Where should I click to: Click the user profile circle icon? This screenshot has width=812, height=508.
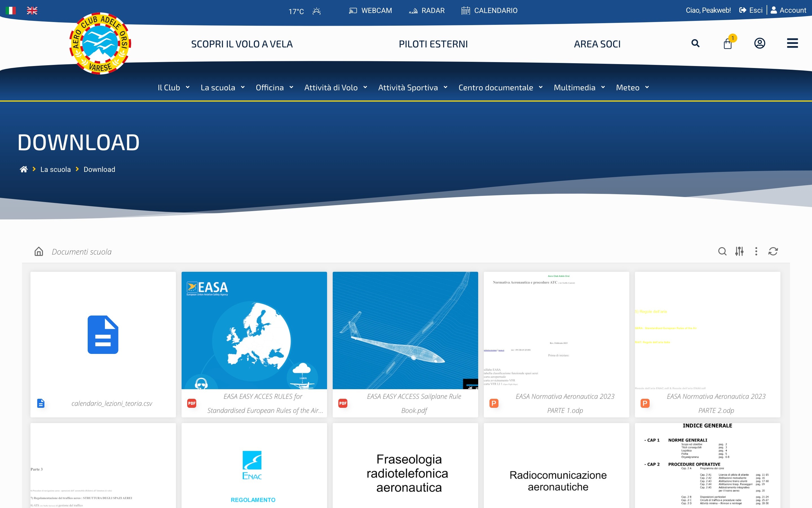click(x=760, y=43)
